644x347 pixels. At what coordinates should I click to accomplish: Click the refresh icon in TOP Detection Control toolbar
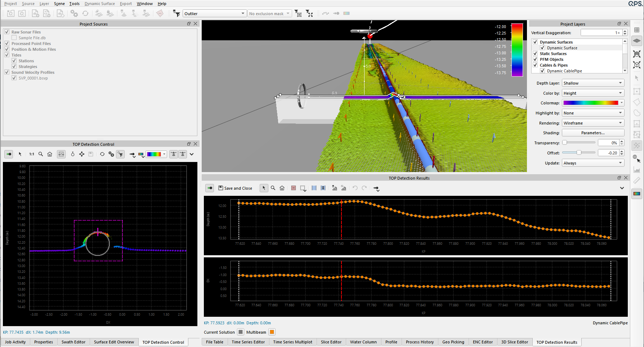coord(102,154)
